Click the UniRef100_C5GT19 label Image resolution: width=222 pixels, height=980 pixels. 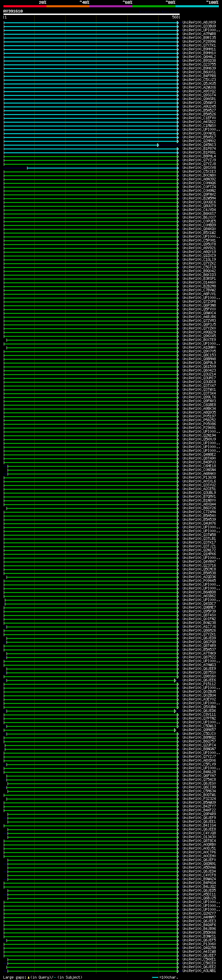[199, 267]
